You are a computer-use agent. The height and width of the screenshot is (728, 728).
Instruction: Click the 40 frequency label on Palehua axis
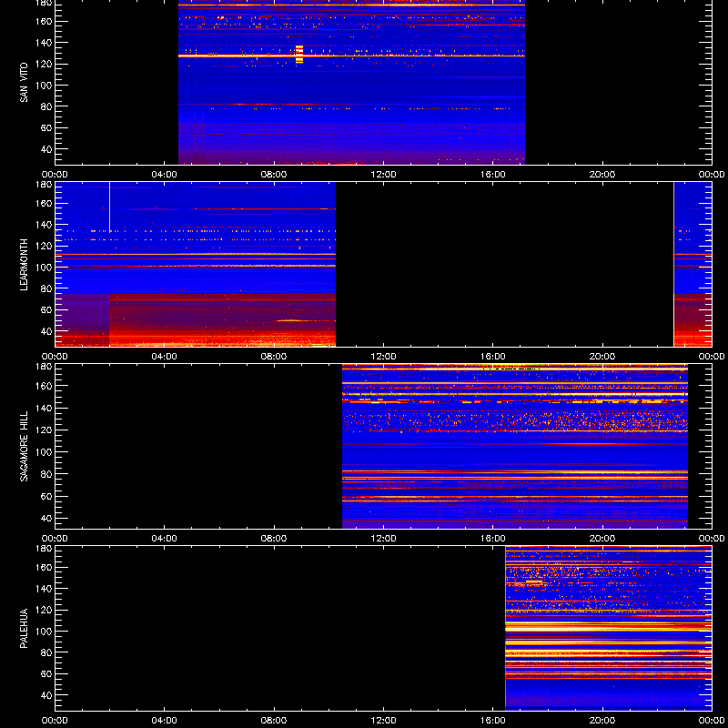click(46, 695)
